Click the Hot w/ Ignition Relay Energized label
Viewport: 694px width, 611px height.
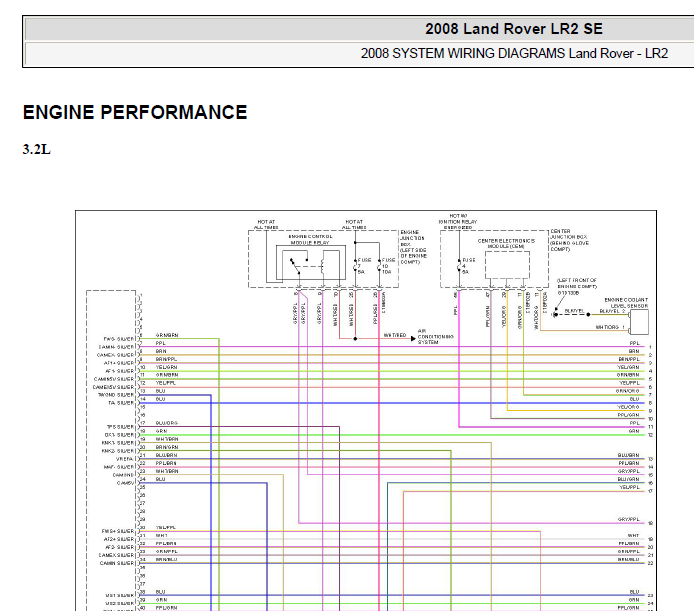point(458,221)
